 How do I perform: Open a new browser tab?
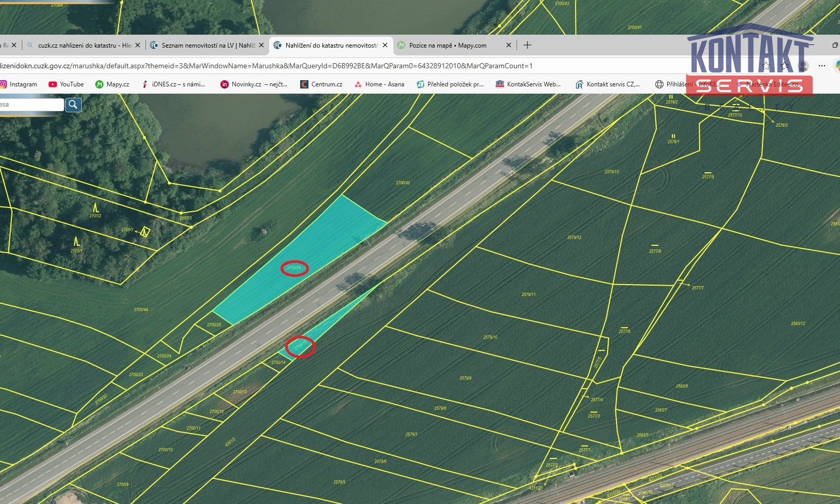tap(527, 45)
